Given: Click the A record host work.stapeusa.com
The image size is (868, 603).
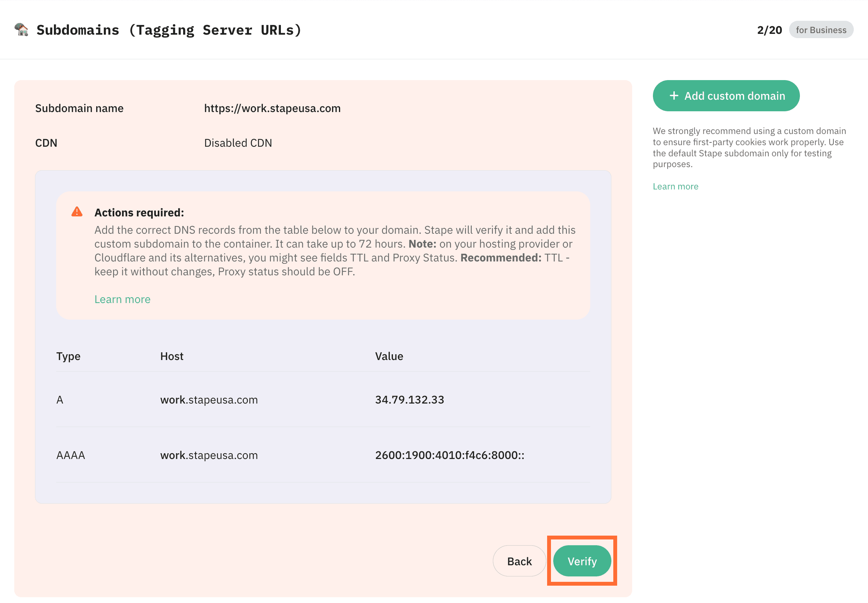Looking at the screenshot, I should tap(209, 400).
